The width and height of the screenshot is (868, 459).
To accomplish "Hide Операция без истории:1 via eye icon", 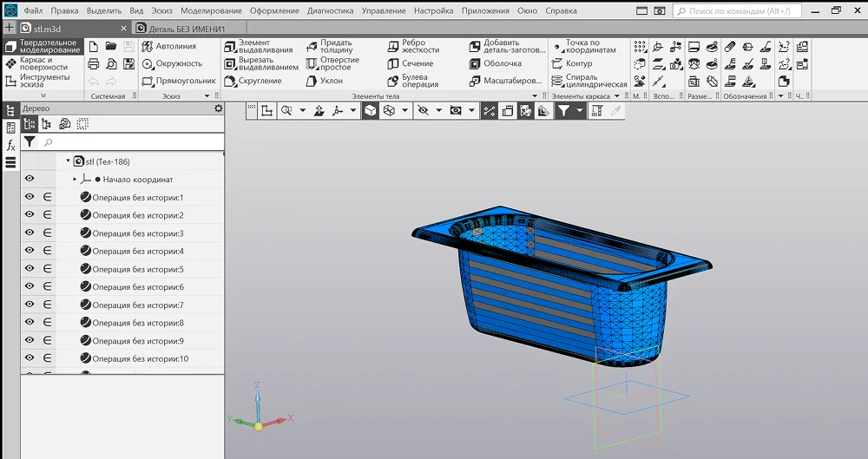I will [30, 197].
